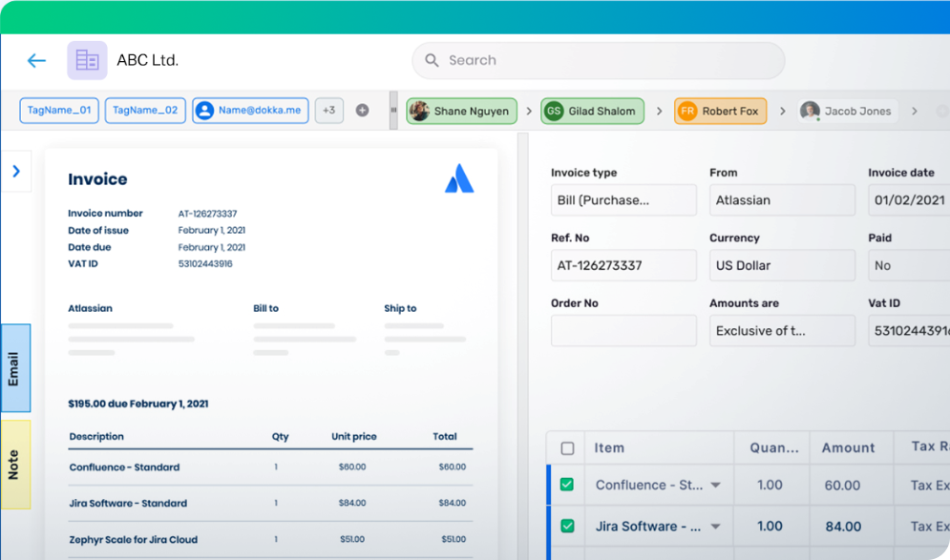Toggle the select-all checkbox in Item header
This screenshot has height=560, width=950.
pos(567,448)
